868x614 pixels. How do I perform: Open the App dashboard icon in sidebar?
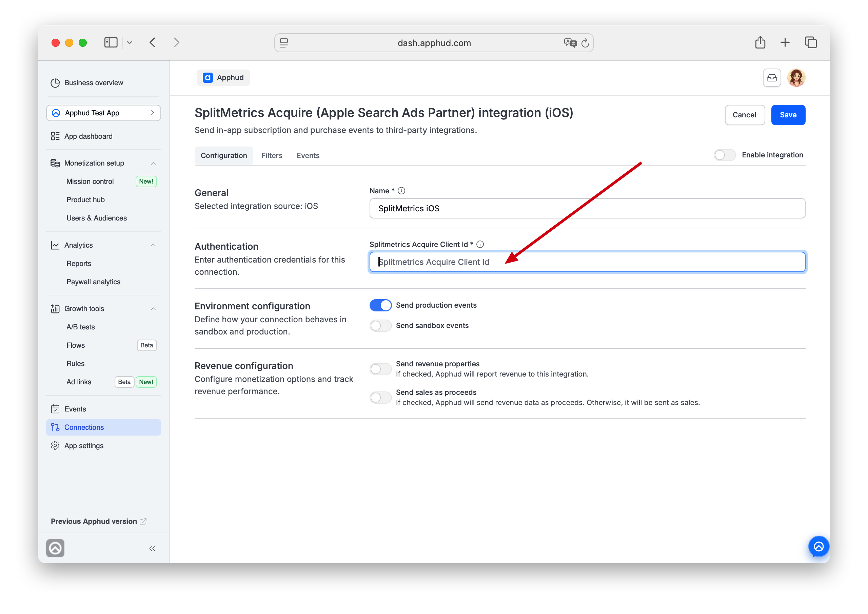[55, 136]
